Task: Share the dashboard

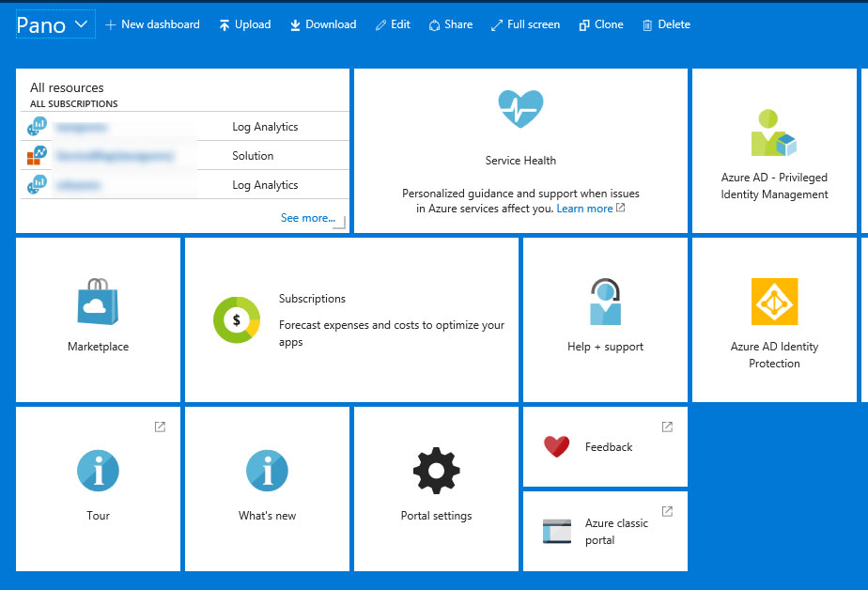Action: (x=450, y=24)
